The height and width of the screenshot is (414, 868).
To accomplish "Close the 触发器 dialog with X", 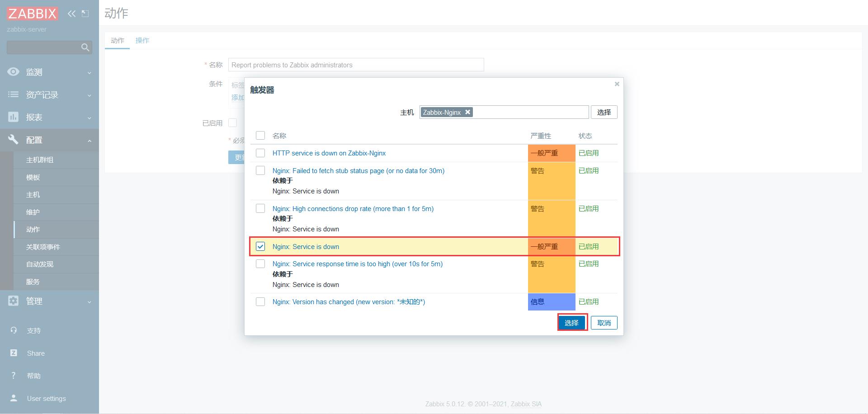I will (x=617, y=84).
